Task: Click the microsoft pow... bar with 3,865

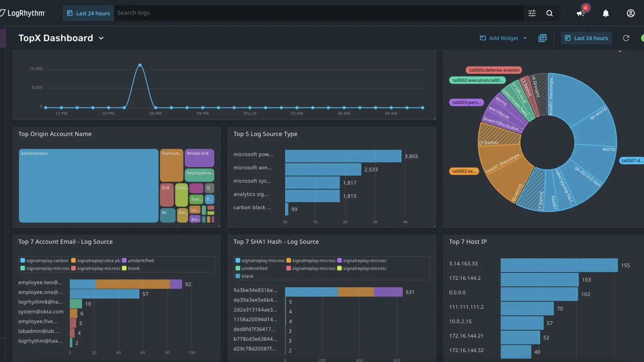Action: click(343, 156)
